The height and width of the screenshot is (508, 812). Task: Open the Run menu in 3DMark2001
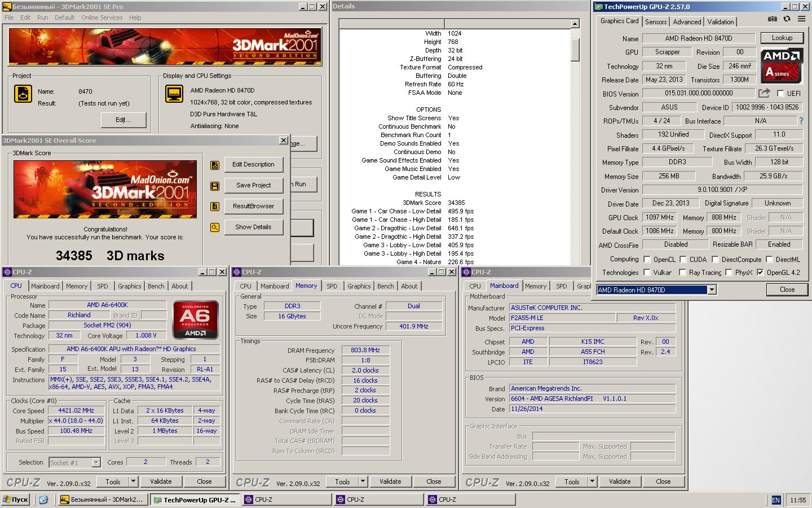[43, 17]
